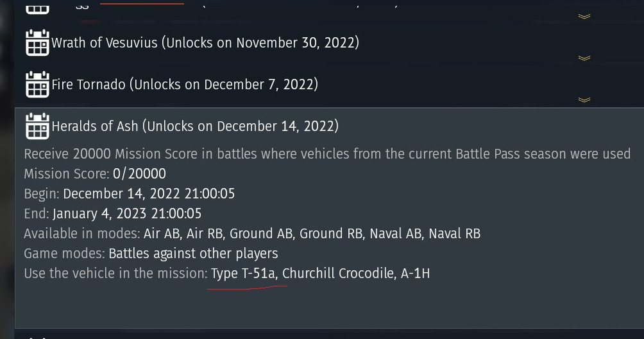Open the Type T-51a vehicle link
Image resolution: width=644 pixels, height=339 pixels.
pos(243,274)
